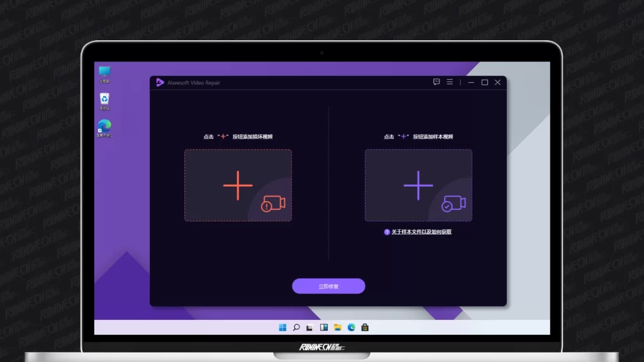Click the purple question mark help icon
This screenshot has height=362, width=644.
pos(387,232)
